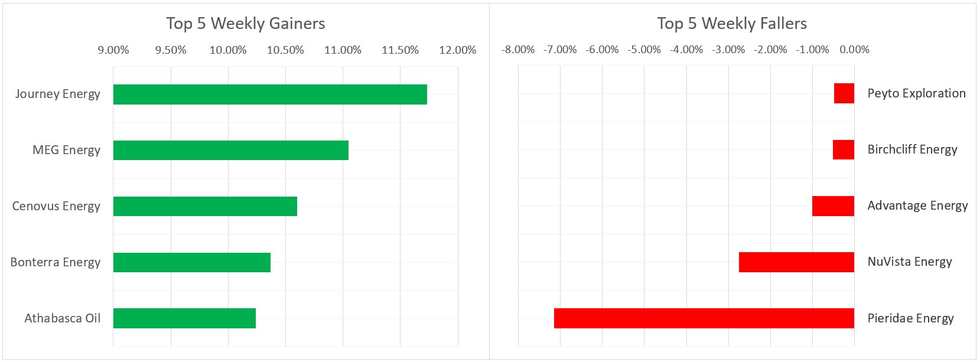
Task: Click the Cenovus Energy category label
Action: tap(56, 206)
